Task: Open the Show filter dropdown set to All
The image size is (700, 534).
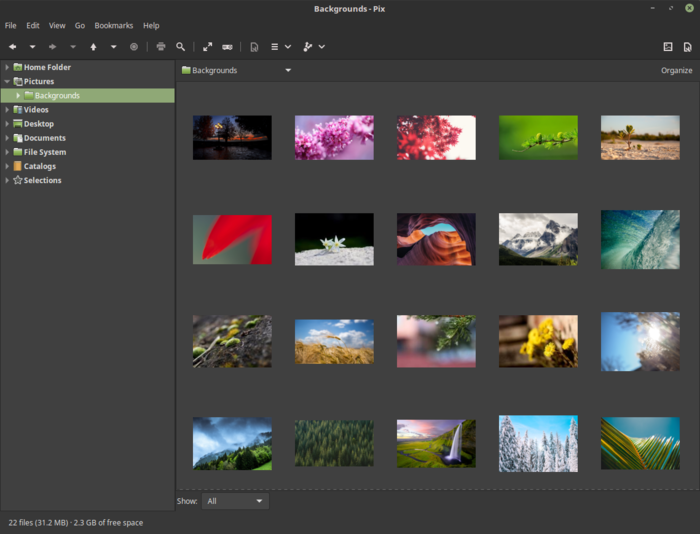Action: [235, 501]
